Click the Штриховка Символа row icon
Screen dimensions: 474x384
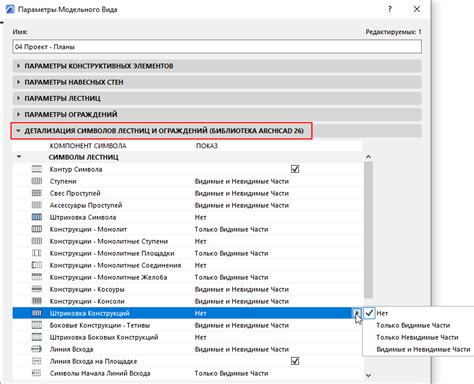[37, 217]
